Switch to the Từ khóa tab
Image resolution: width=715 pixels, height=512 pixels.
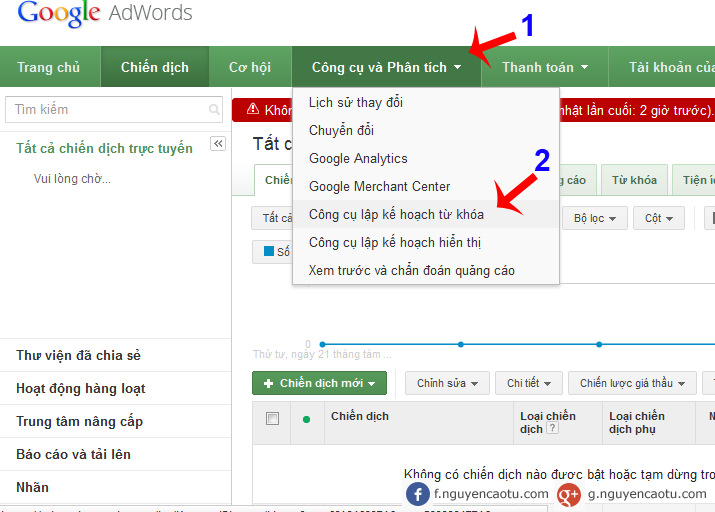(634, 180)
